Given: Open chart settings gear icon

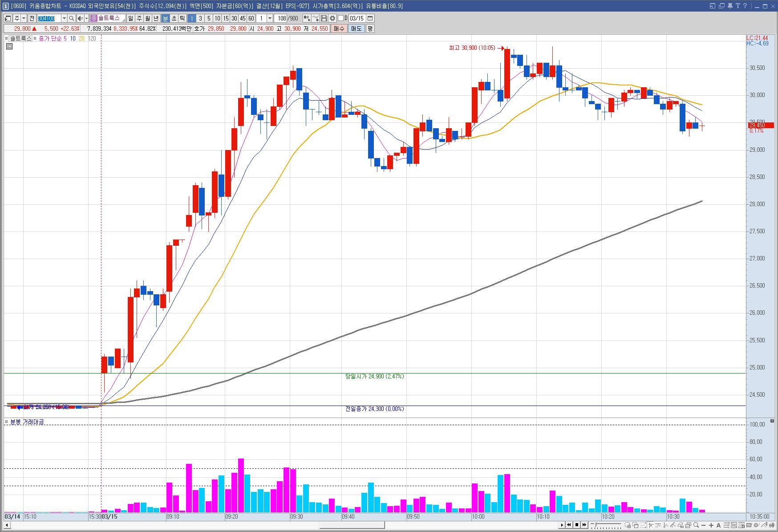Looking at the screenshot, I should coord(332,18).
